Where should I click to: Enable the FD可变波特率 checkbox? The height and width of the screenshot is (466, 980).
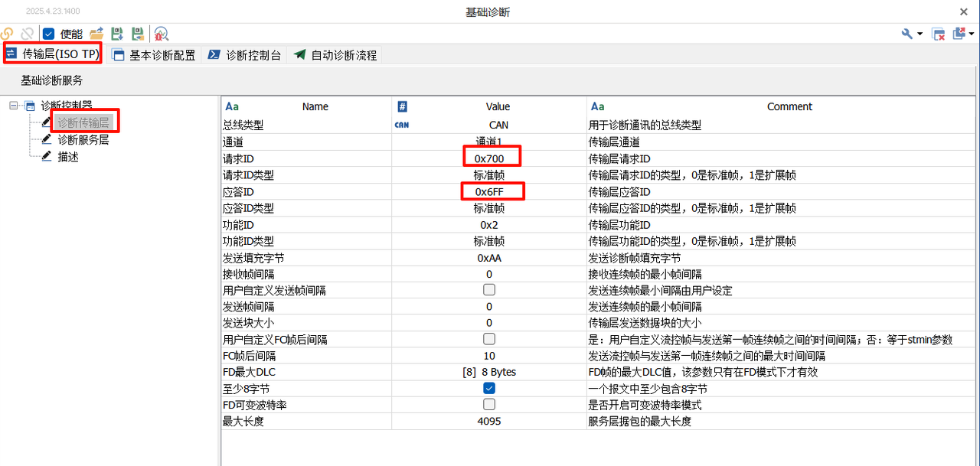tap(488, 404)
